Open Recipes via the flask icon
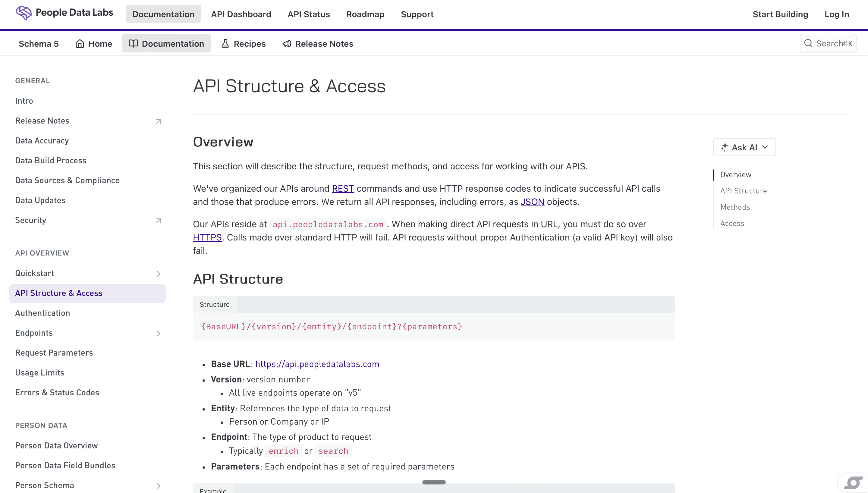Image resolution: width=868 pixels, height=493 pixels. [225, 44]
